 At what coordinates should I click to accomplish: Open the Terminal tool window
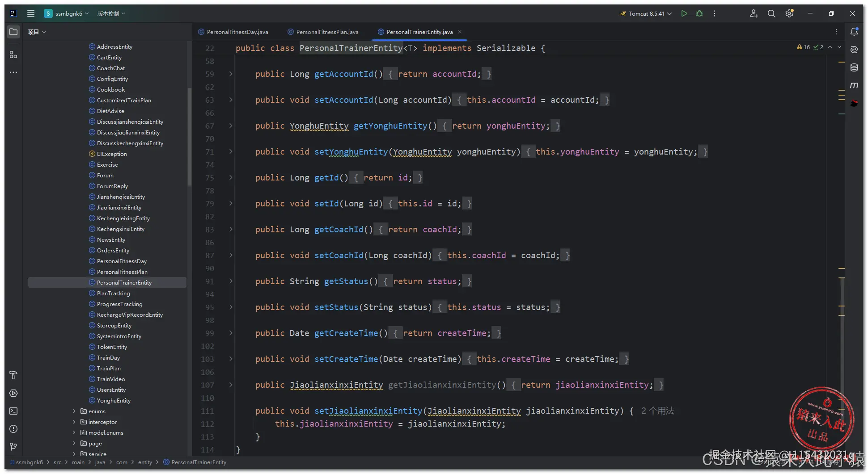[x=13, y=411]
